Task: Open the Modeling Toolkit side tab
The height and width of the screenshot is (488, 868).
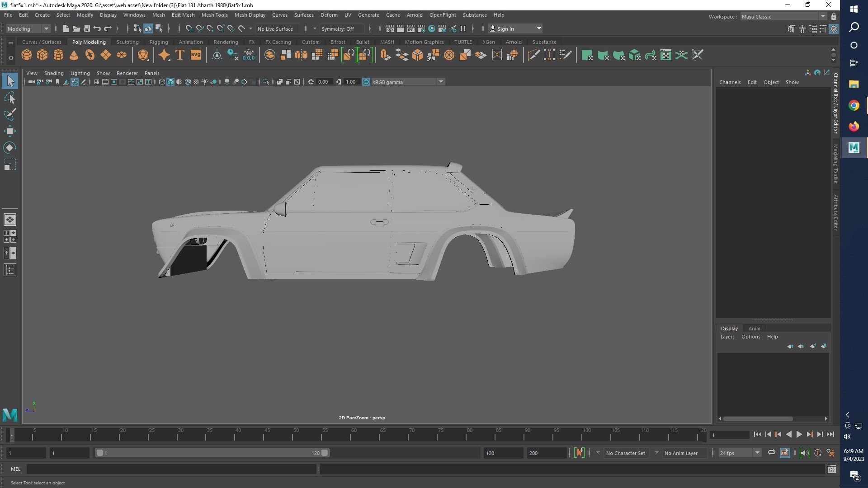Action: point(835,164)
